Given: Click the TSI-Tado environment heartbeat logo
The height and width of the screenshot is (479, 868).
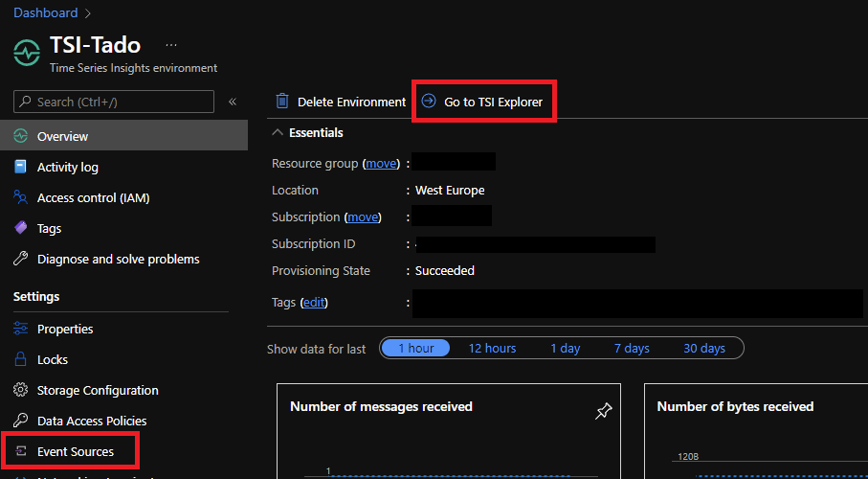Looking at the screenshot, I should [x=27, y=55].
